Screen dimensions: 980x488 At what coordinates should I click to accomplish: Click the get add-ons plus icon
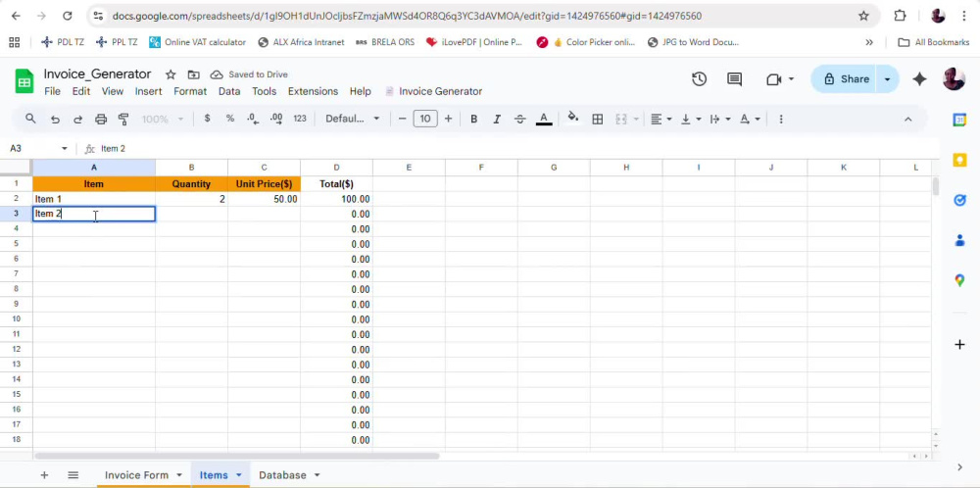(x=959, y=344)
